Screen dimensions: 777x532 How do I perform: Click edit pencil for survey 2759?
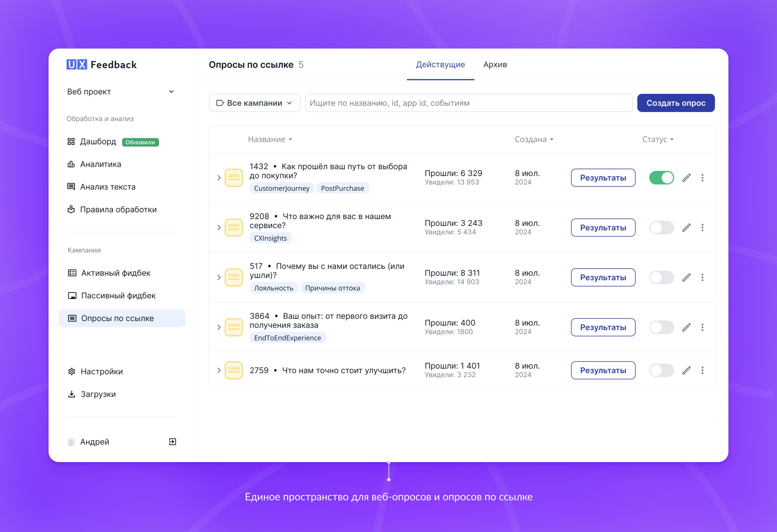tap(686, 370)
